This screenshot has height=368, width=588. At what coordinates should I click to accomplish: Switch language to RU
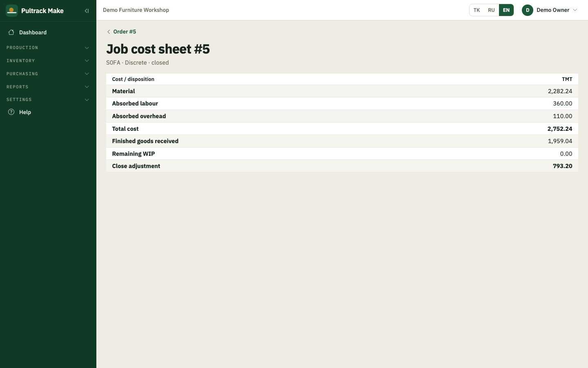(x=491, y=10)
